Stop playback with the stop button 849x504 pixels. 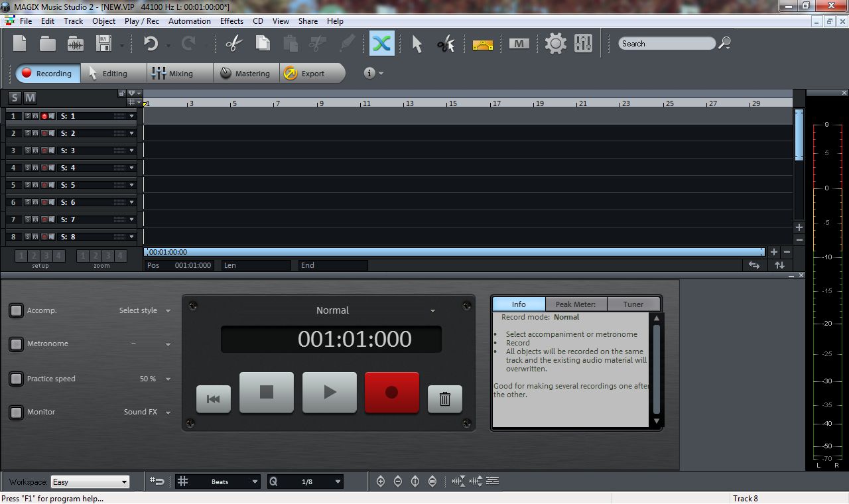(x=266, y=393)
